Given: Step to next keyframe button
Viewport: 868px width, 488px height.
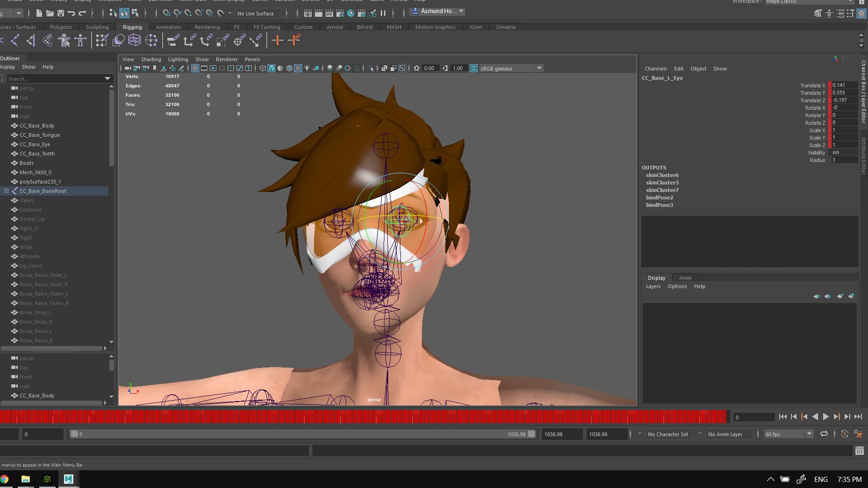Looking at the screenshot, I should [x=836, y=417].
